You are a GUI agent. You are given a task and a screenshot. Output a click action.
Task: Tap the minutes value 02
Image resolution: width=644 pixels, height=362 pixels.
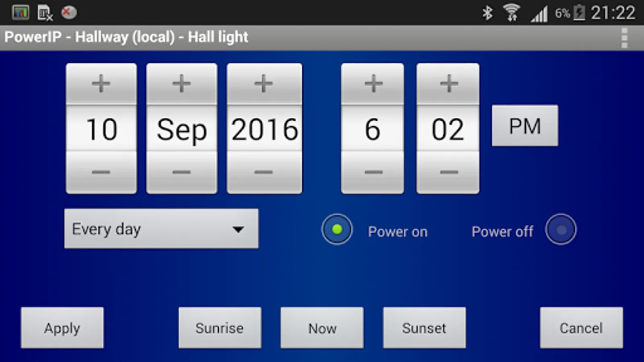click(448, 129)
